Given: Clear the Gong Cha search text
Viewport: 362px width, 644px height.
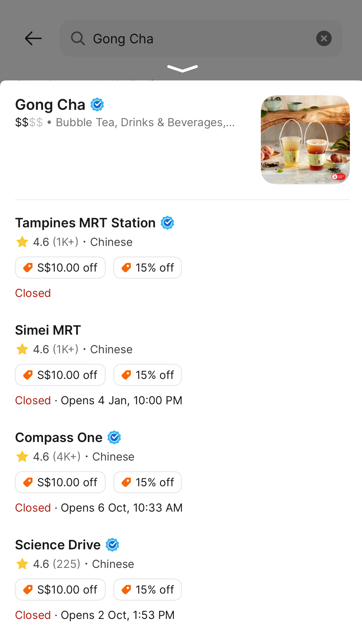Looking at the screenshot, I should (324, 39).
